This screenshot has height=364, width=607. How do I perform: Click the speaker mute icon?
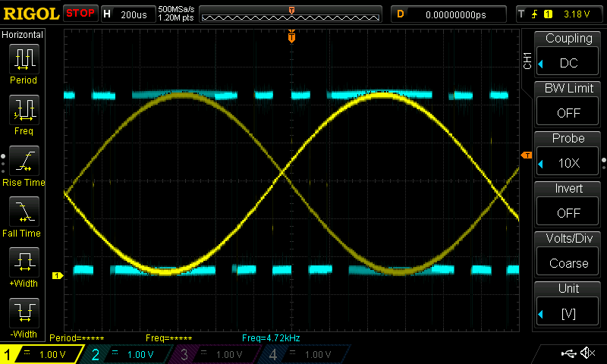587,353
